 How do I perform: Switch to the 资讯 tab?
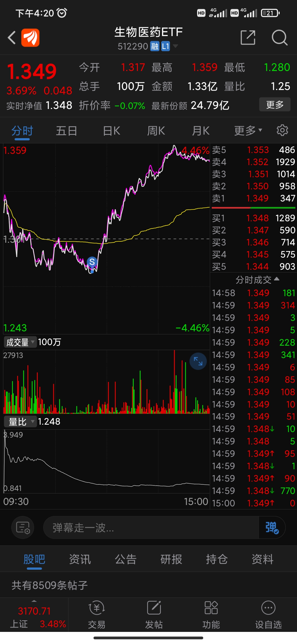tap(80, 560)
